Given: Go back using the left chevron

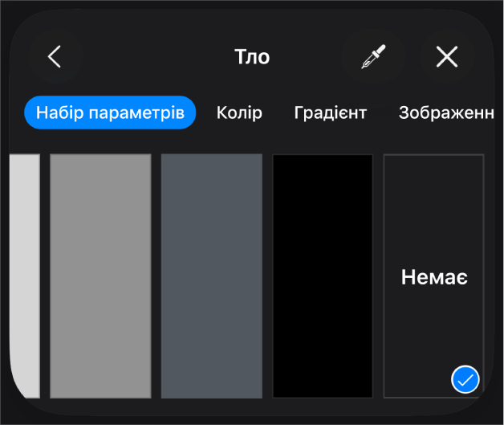Looking at the screenshot, I should pyautogui.click(x=55, y=56).
